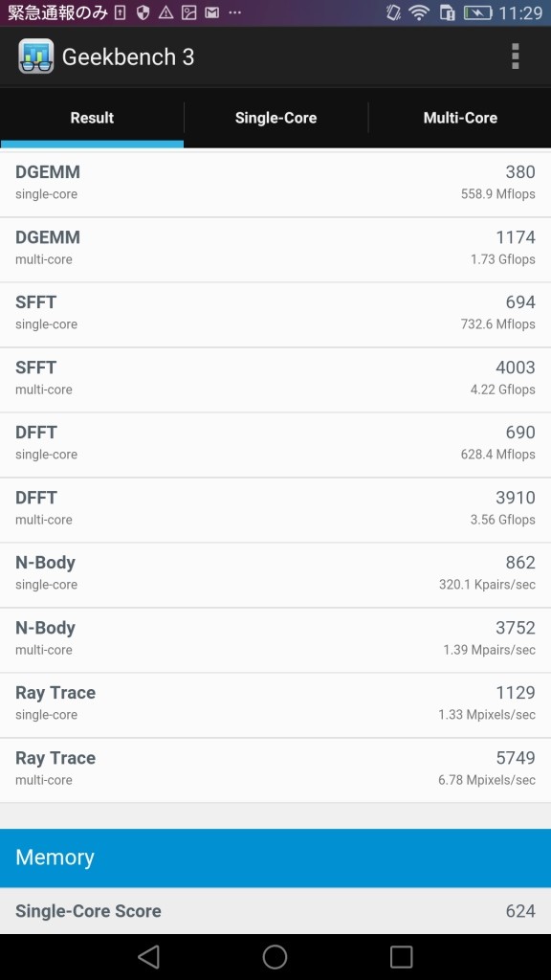Viewport: 551px width, 980px height.
Task: Tap the Geekbench 3 app icon
Action: (x=35, y=56)
